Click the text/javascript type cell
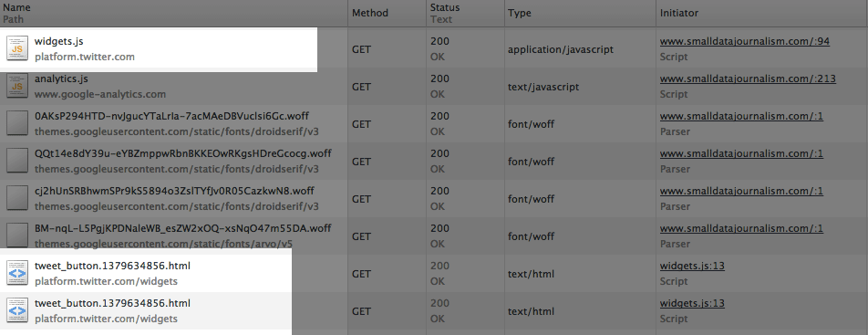 point(543,87)
